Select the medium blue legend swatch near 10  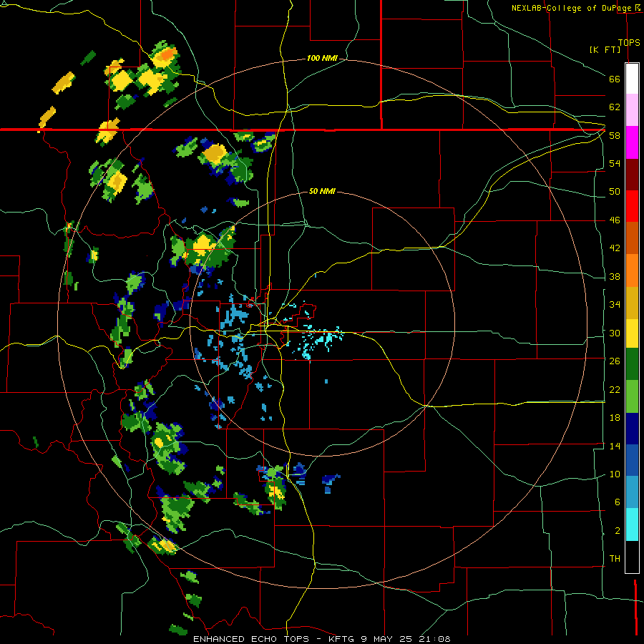pyautogui.click(x=632, y=460)
